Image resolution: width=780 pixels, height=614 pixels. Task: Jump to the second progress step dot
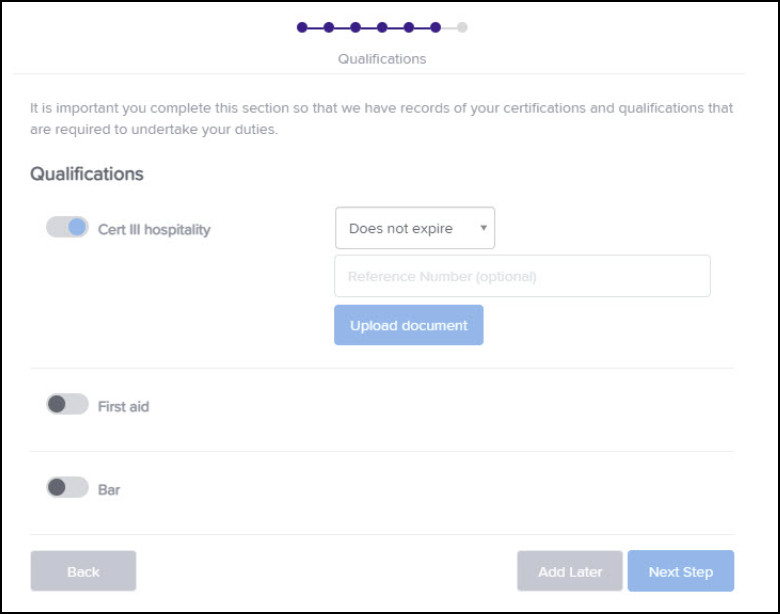pos(329,27)
